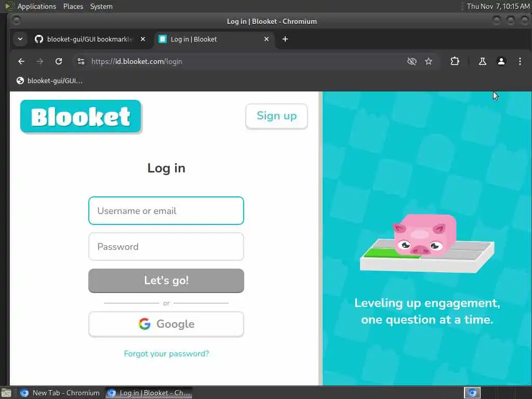Select the Log in | Blooket tab
This screenshot has height=399, width=532.
[210, 39]
